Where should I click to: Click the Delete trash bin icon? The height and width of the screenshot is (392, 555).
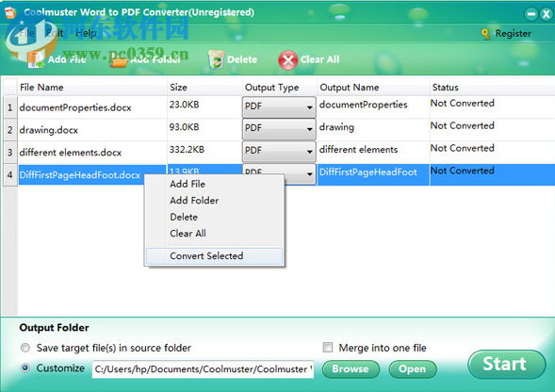pyautogui.click(x=216, y=59)
